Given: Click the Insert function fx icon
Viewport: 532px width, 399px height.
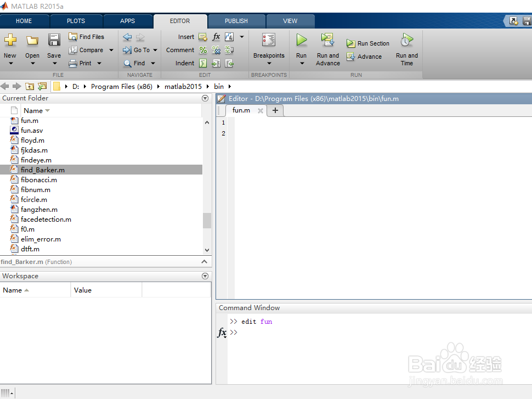Looking at the screenshot, I should point(216,37).
